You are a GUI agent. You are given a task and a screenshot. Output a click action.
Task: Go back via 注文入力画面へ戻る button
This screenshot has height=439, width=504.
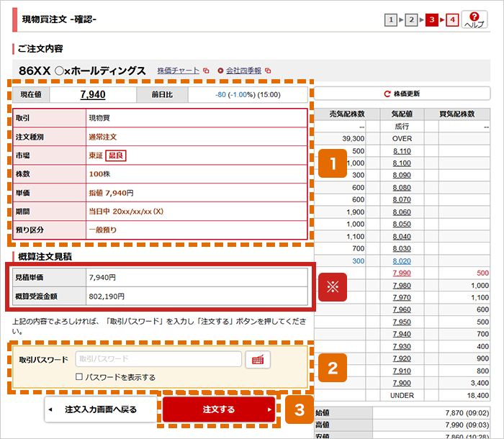(x=101, y=409)
